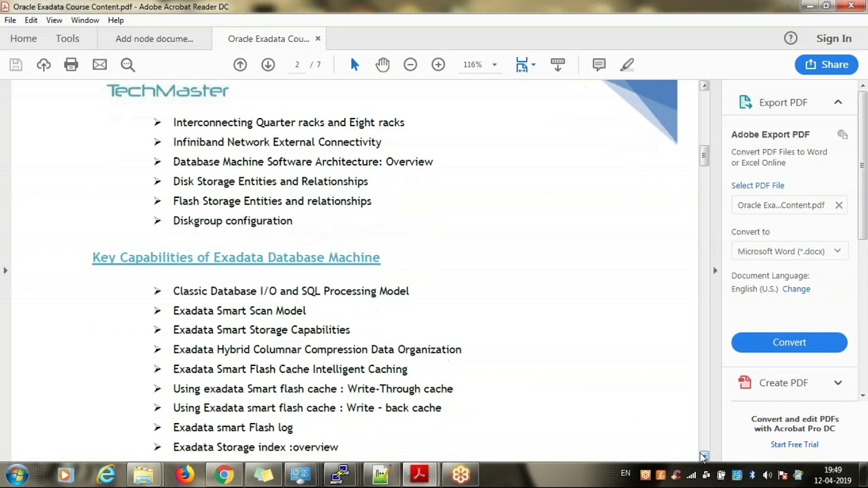Open Internet Explorer from the taskbar
This screenshot has height=488, width=868.
pos(106,474)
